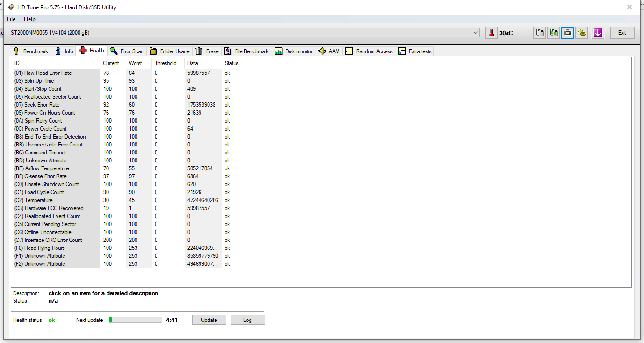The width and height of the screenshot is (644, 343).
Task: Copy text results to clipboard icon
Action: click(540, 33)
